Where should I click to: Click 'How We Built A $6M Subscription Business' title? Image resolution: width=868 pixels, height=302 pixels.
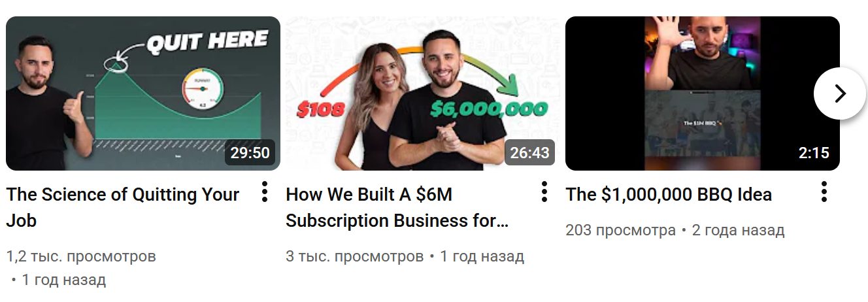coord(397,207)
